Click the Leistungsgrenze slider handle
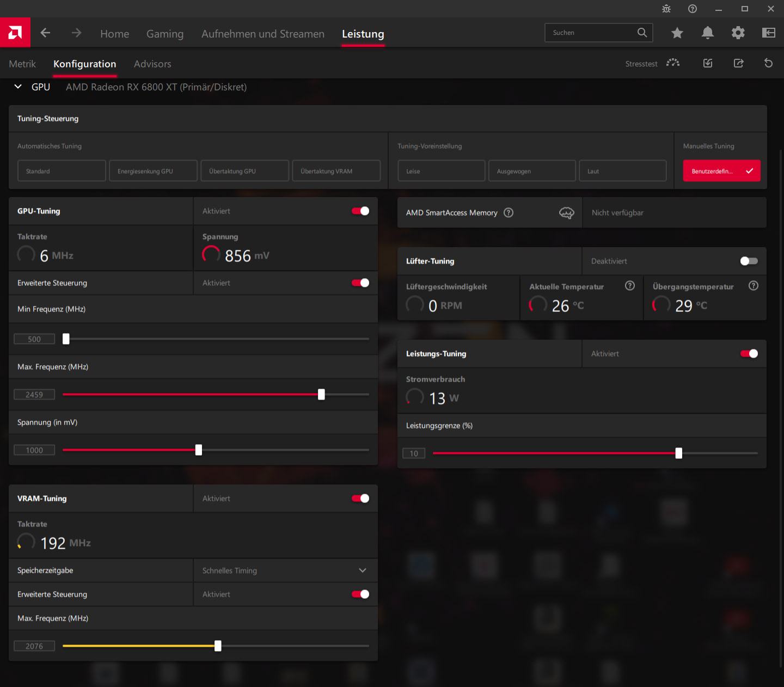This screenshot has width=784, height=687. [x=679, y=453]
